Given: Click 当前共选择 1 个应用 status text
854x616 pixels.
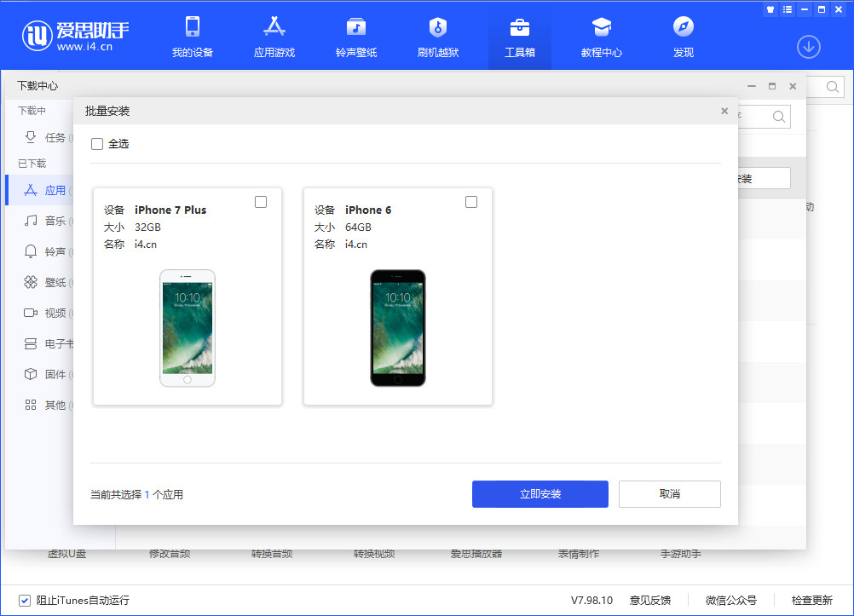Looking at the screenshot, I should coord(136,494).
